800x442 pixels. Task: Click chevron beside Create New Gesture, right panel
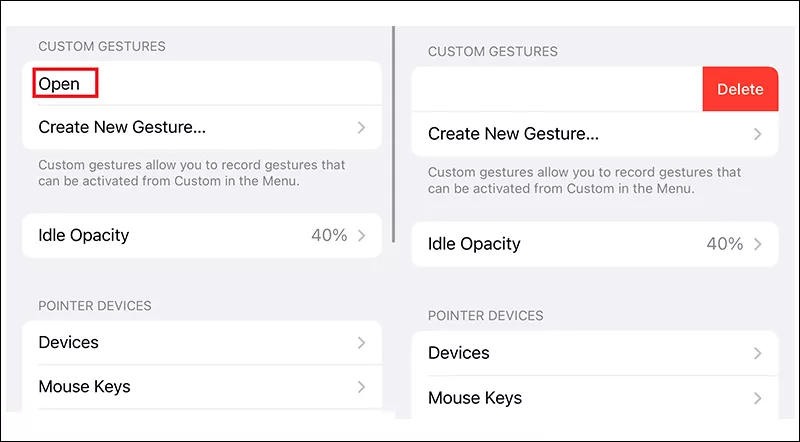click(758, 134)
